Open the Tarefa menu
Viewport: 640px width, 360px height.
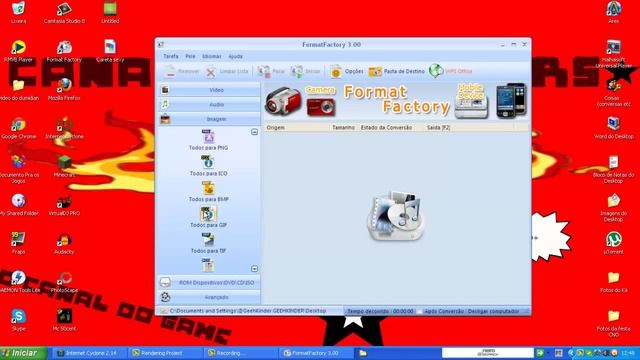click(x=171, y=56)
